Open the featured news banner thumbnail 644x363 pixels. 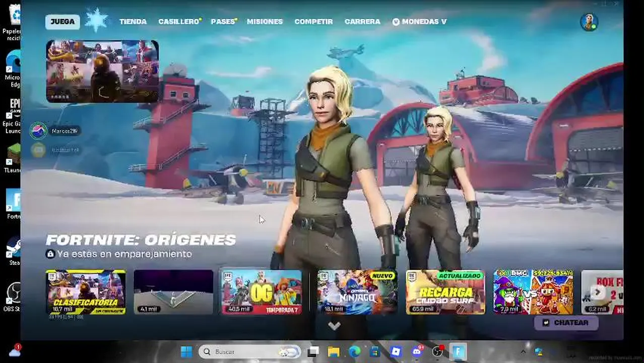102,71
